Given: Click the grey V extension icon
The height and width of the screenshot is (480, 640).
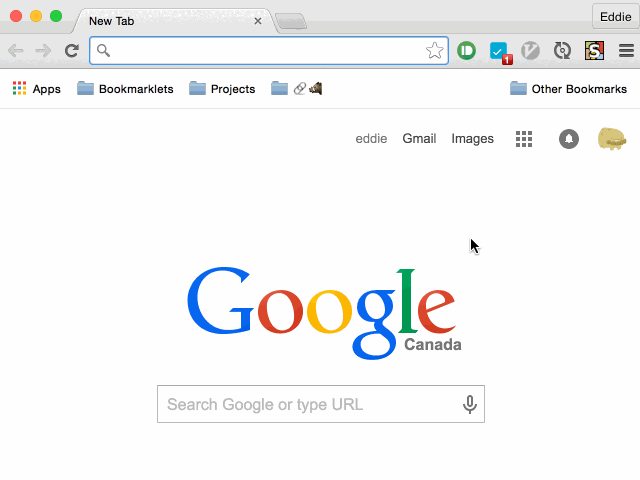Looking at the screenshot, I should click(x=530, y=51).
